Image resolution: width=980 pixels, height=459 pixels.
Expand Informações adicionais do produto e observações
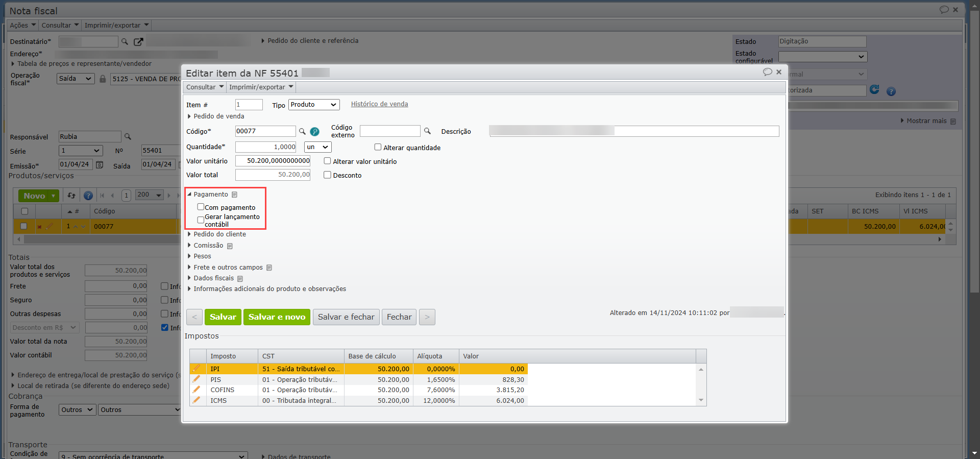coord(266,289)
